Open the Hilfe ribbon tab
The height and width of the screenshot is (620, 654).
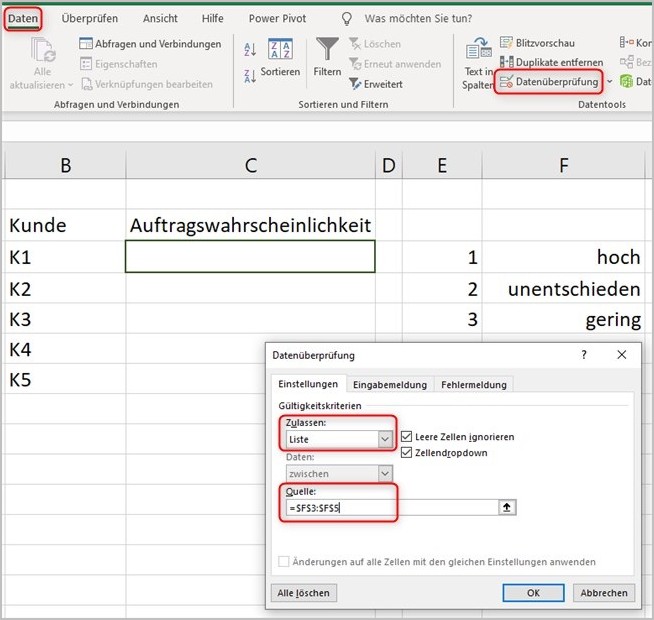(212, 19)
